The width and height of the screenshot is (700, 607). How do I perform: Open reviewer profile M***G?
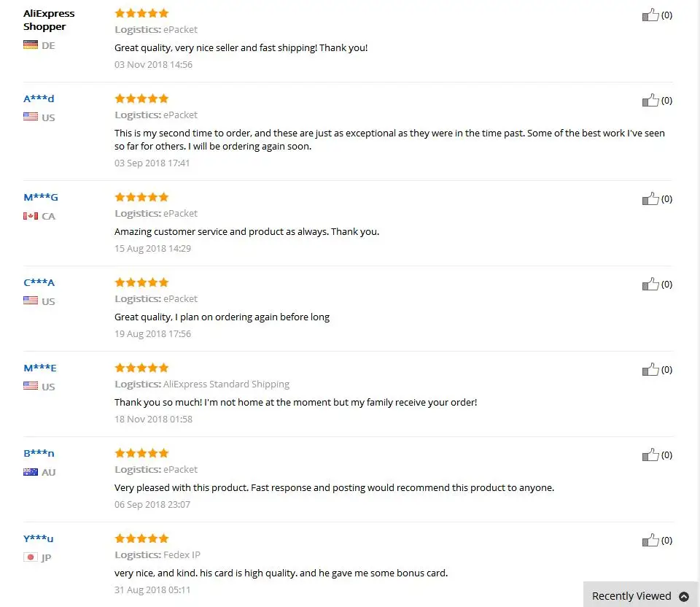point(41,198)
